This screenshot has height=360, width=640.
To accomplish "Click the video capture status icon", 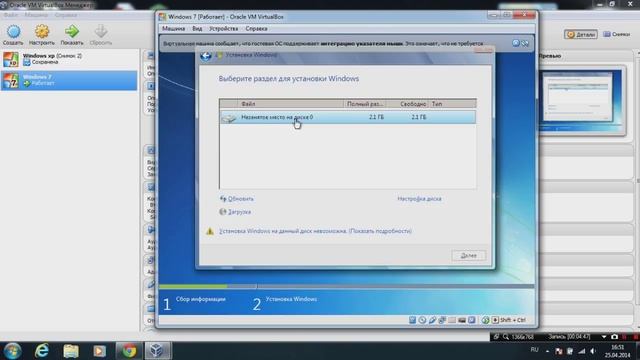I will [x=462, y=320].
